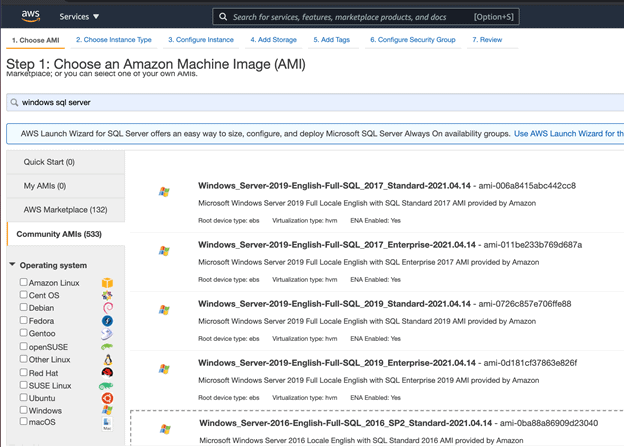
Task: Click the openSUSE chameleon icon
Action: coord(107,347)
